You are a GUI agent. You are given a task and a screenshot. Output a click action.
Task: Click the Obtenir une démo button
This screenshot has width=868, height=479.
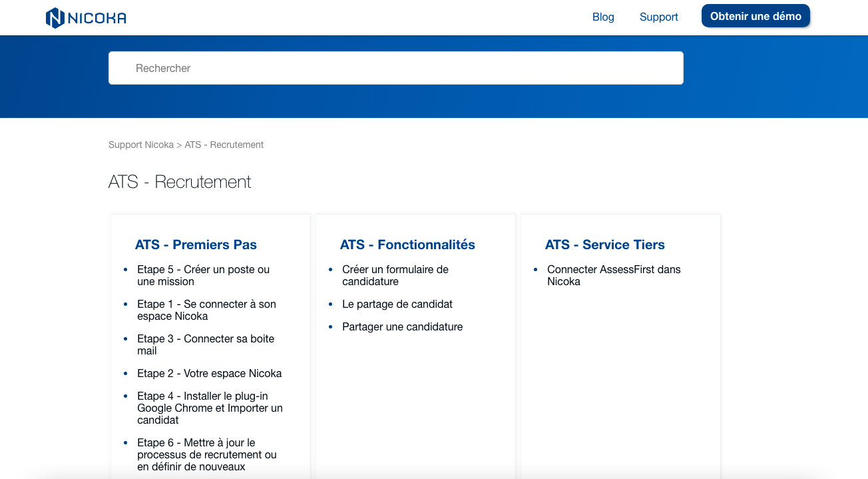[x=756, y=16]
